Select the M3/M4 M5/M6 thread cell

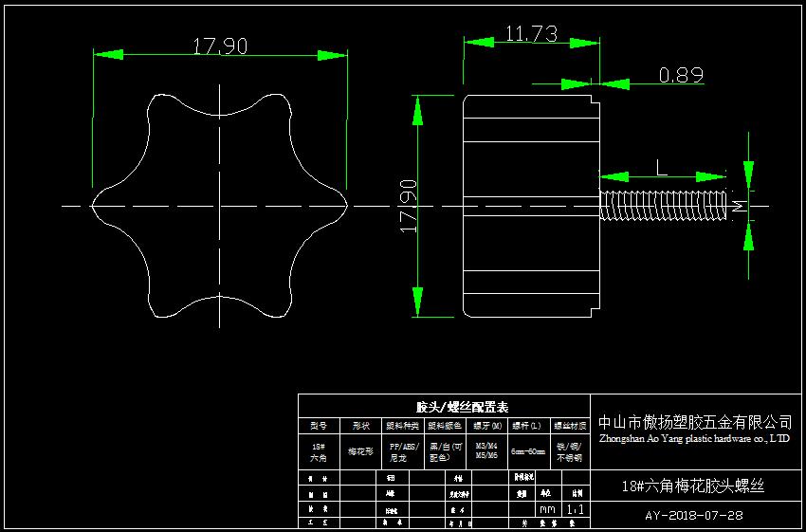[487, 451]
